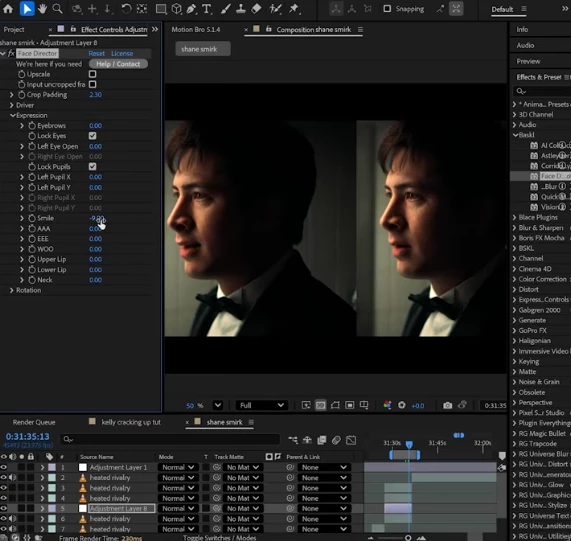Viewport: 571px width, 541px height.
Task: Open the Audio panel
Action: pyautogui.click(x=525, y=46)
